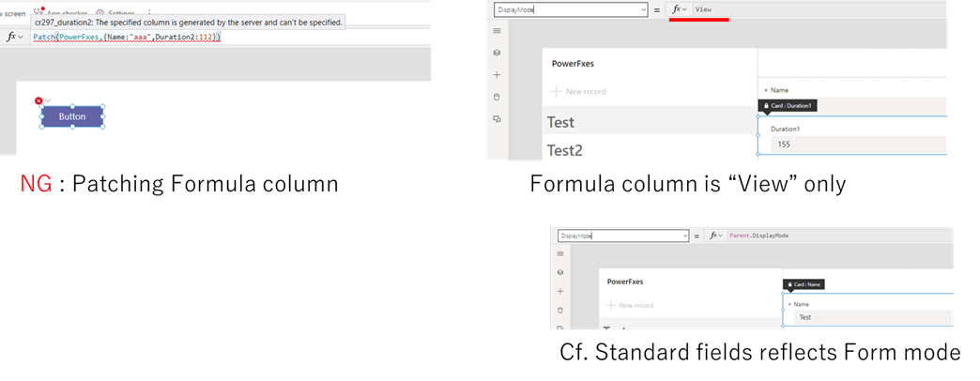The height and width of the screenshot is (381, 980).
Task: Open the Components cube icon in top-right sidebar
Action: pyautogui.click(x=497, y=53)
